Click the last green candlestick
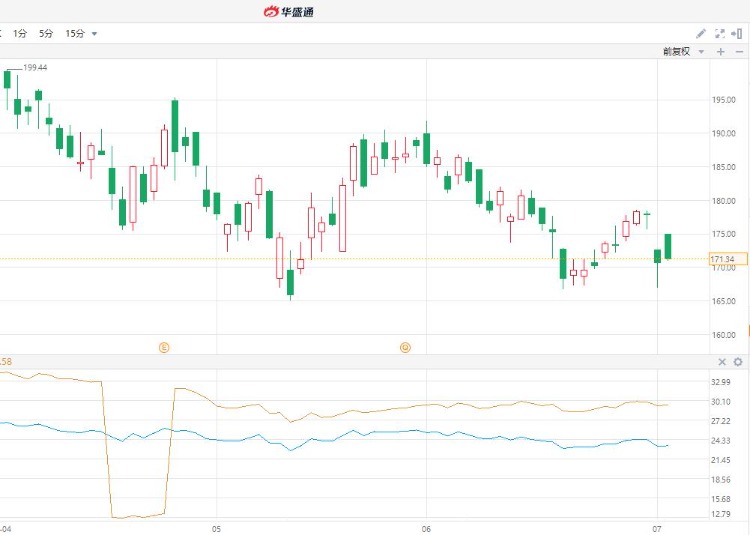This screenshot has width=750, height=535. pyautogui.click(x=668, y=246)
